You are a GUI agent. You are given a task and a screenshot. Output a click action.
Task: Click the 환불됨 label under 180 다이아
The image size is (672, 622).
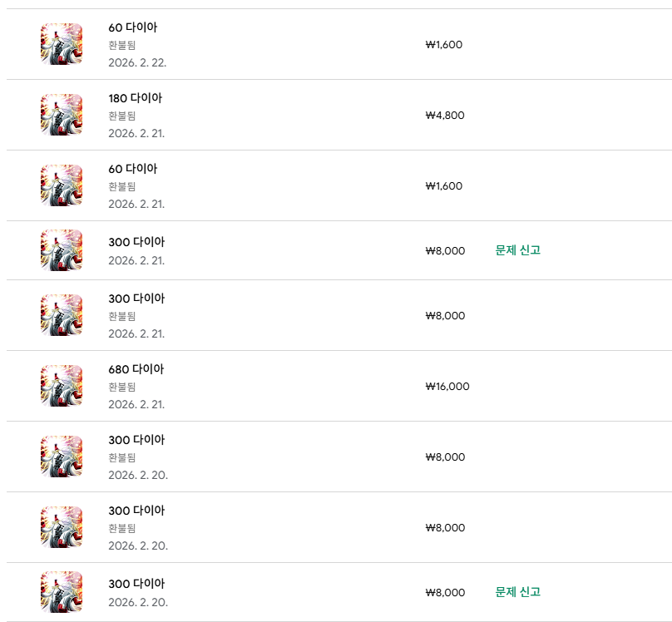point(121,116)
